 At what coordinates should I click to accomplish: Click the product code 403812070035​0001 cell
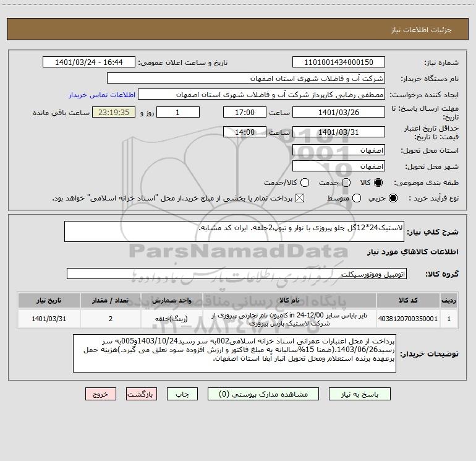pos(408,319)
